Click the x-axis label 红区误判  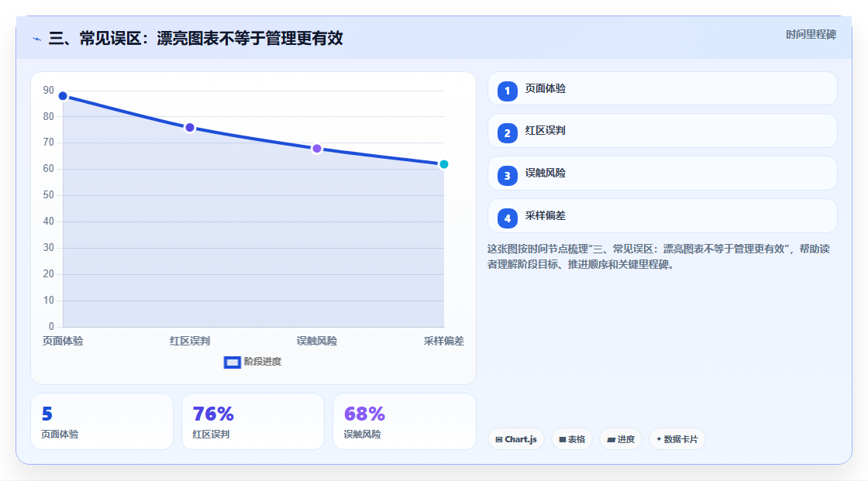(x=190, y=341)
